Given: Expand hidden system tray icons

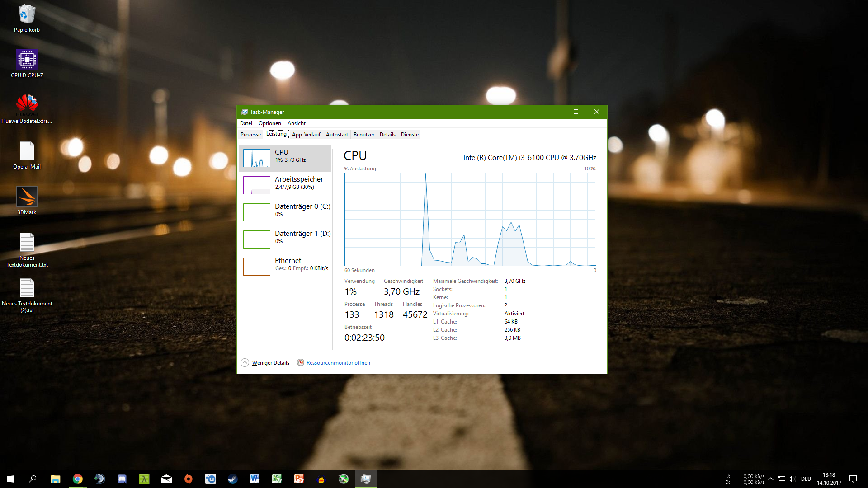Looking at the screenshot, I should (771, 479).
